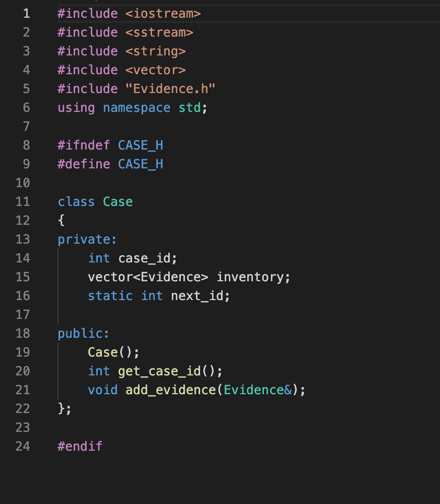This screenshot has width=440, height=504.
Task: Click the public: access specifier
Action: [x=84, y=334]
